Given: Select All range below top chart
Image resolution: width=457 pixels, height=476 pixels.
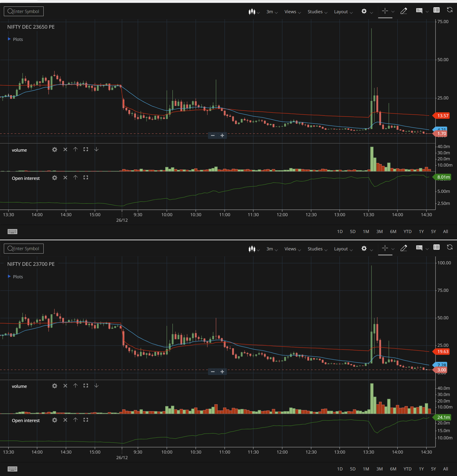Looking at the screenshot, I should click(445, 232).
